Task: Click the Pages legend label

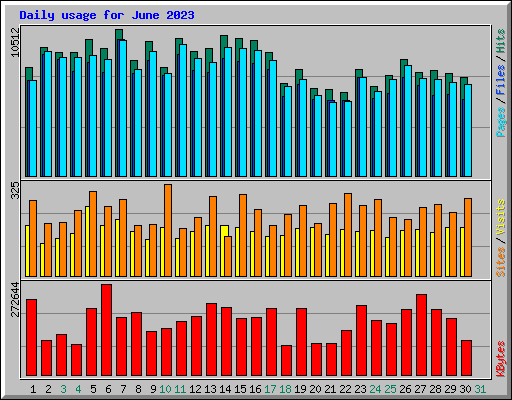Action: point(501,122)
